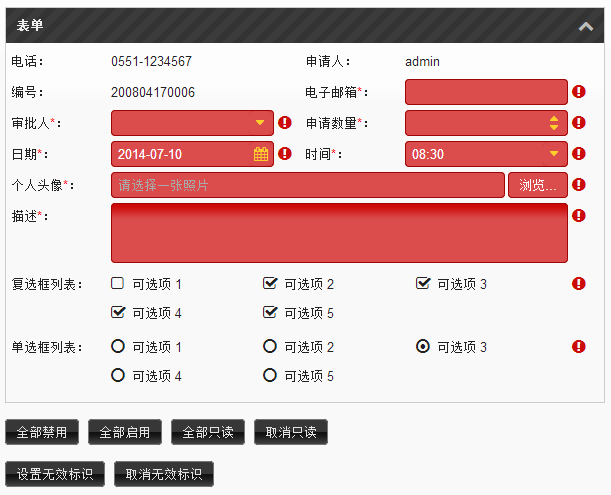Viewport: 611px width, 495px height.
Task: Open the calendar picker icon in 日期 field
Action: (261, 154)
